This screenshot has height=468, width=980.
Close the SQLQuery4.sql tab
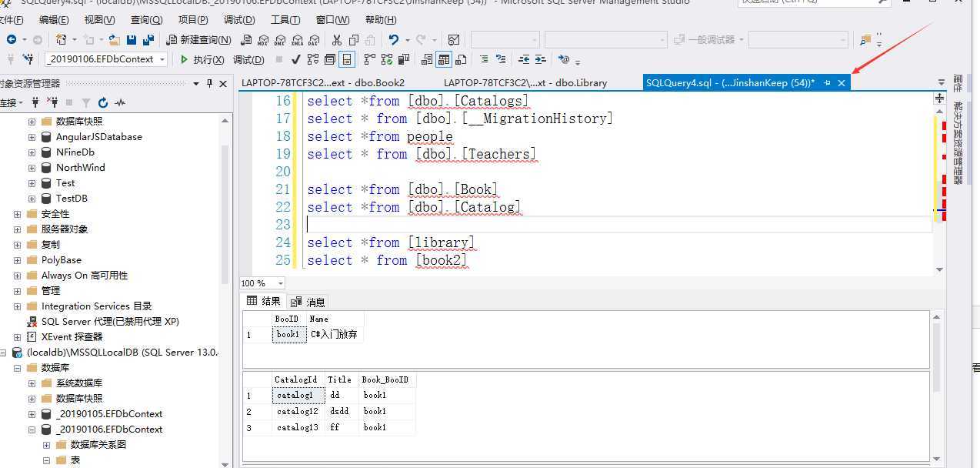pos(842,83)
